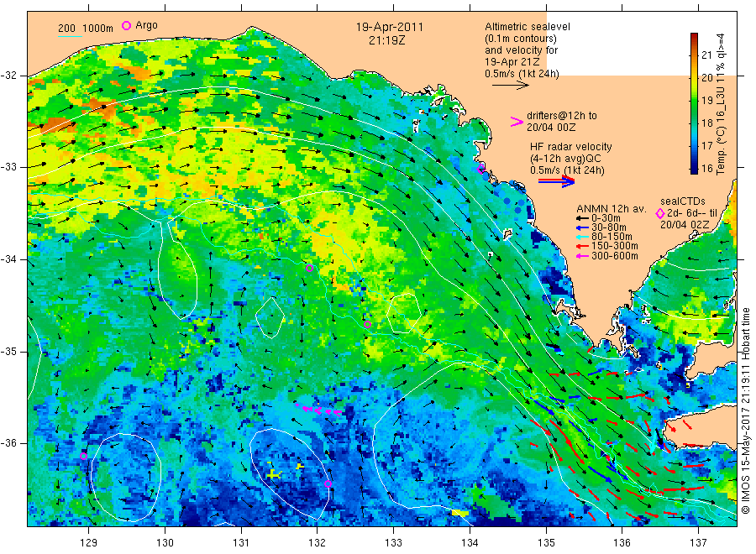Click the '(4-12h avg)QC' text

click(x=565, y=159)
